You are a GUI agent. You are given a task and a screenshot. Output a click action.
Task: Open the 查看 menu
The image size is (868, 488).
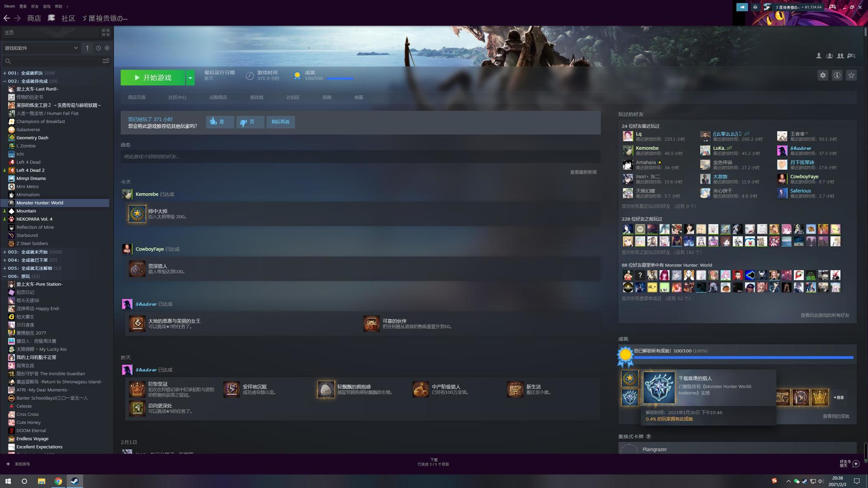pos(23,6)
